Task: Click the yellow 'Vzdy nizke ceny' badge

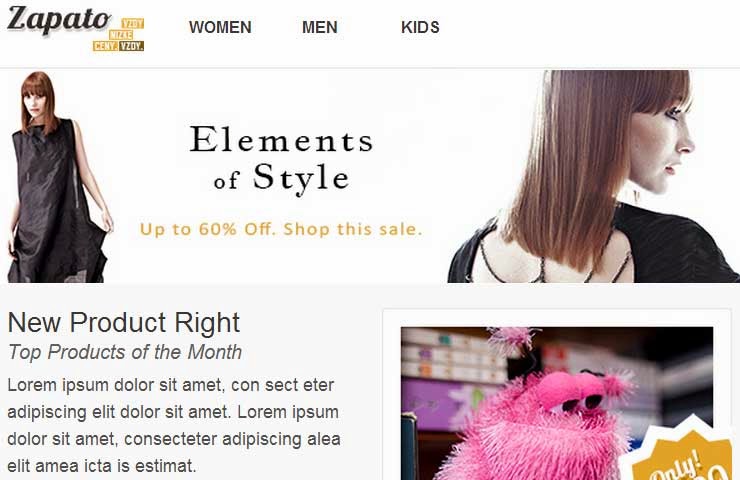Action: coord(118,35)
